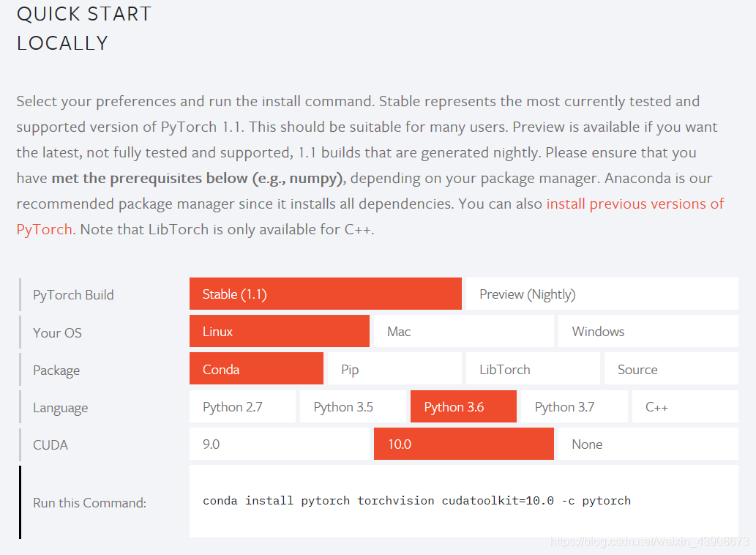This screenshot has height=555, width=756.
Task: Pick Mac as your OS
Action: tap(464, 331)
